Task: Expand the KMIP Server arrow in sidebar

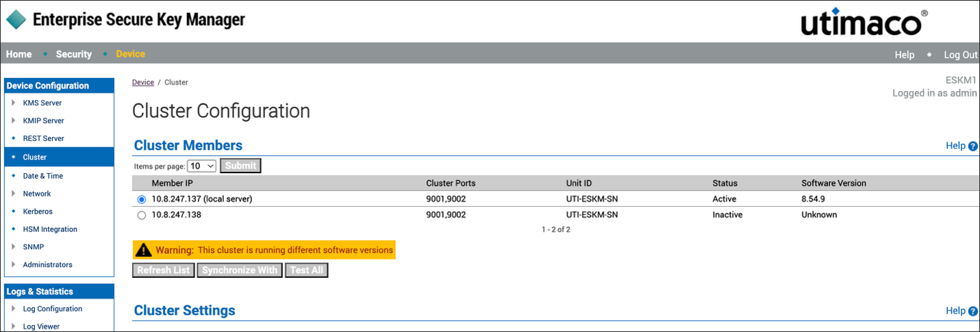Action: (14, 120)
